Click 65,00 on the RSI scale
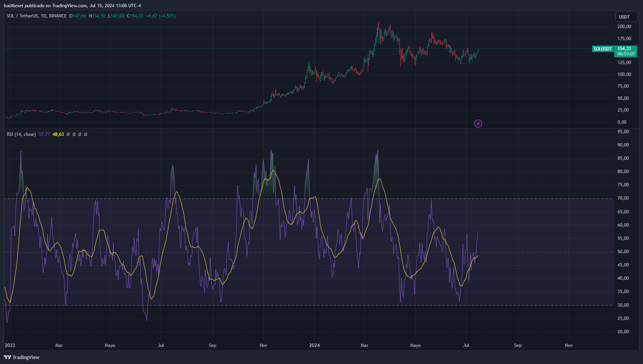Image resolution: width=643 pixels, height=364 pixels. coord(623,212)
